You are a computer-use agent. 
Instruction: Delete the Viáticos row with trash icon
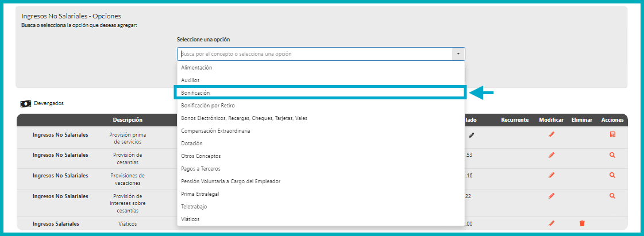tap(582, 223)
